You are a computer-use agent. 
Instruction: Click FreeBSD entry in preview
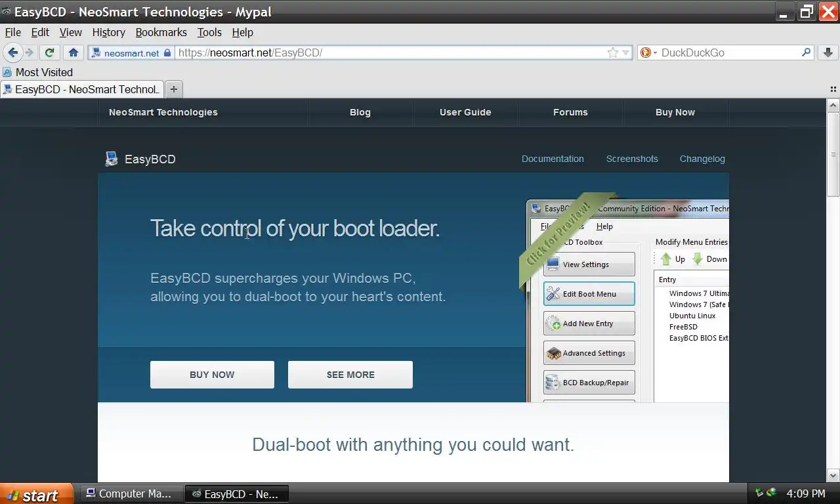(683, 327)
